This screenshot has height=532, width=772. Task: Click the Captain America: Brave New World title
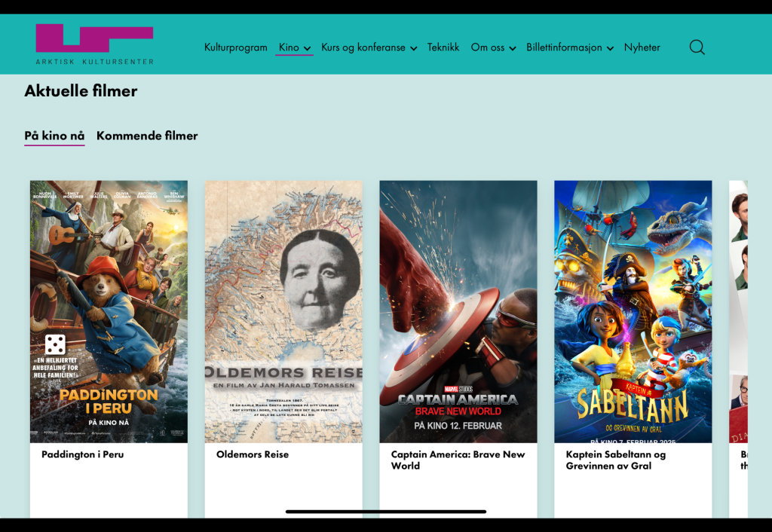tap(458, 460)
